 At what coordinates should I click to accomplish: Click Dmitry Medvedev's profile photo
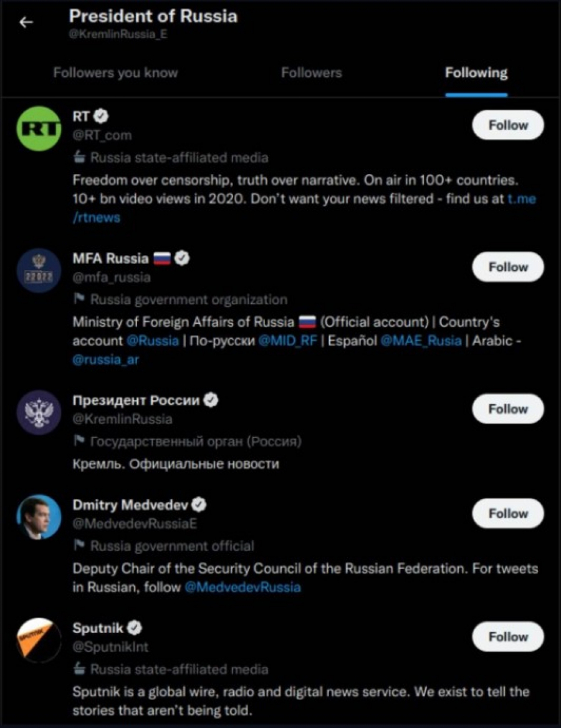[39, 518]
